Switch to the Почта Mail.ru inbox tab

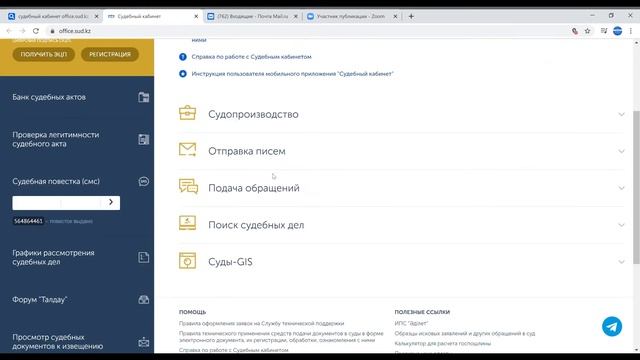tap(252, 16)
